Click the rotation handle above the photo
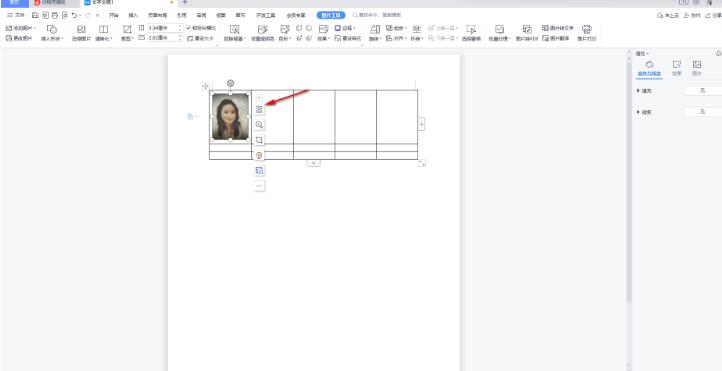The height and width of the screenshot is (371, 722). click(x=230, y=83)
